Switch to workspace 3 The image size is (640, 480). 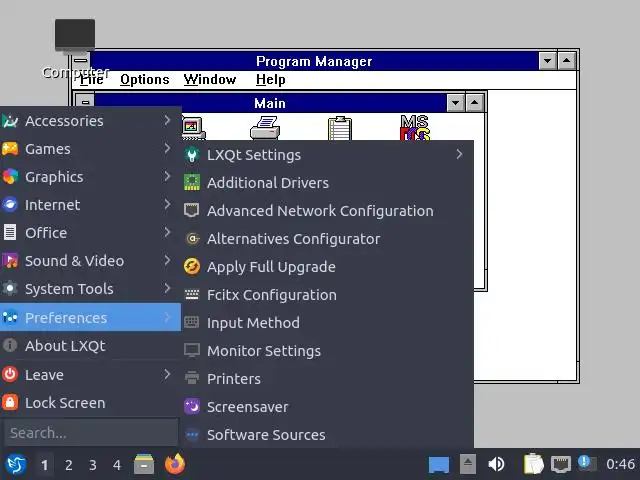click(93, 465)
